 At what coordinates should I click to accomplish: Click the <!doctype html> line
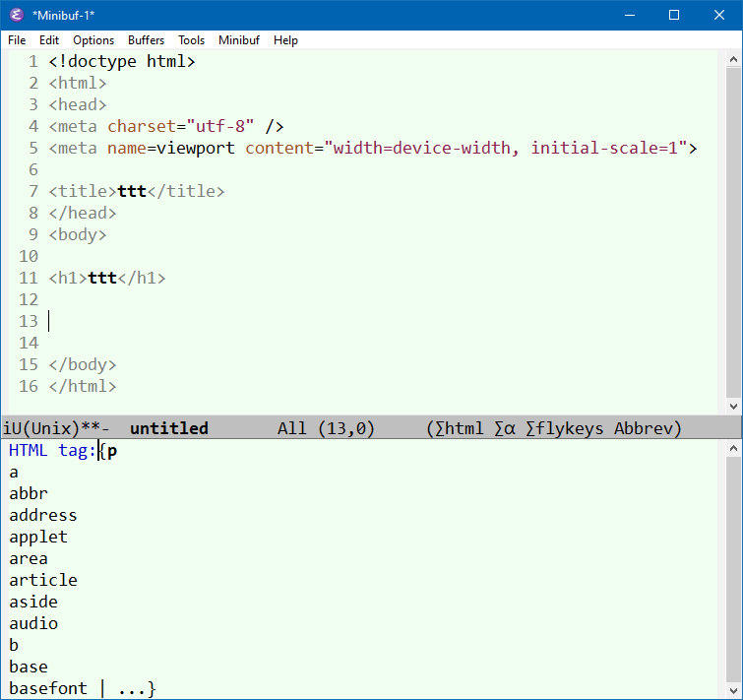[x=122, y=62]
